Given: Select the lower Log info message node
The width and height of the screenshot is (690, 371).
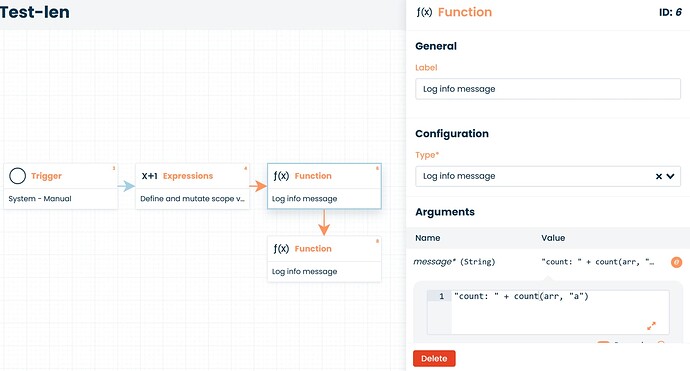Looking at the screenshot, I should coord(324,259).
